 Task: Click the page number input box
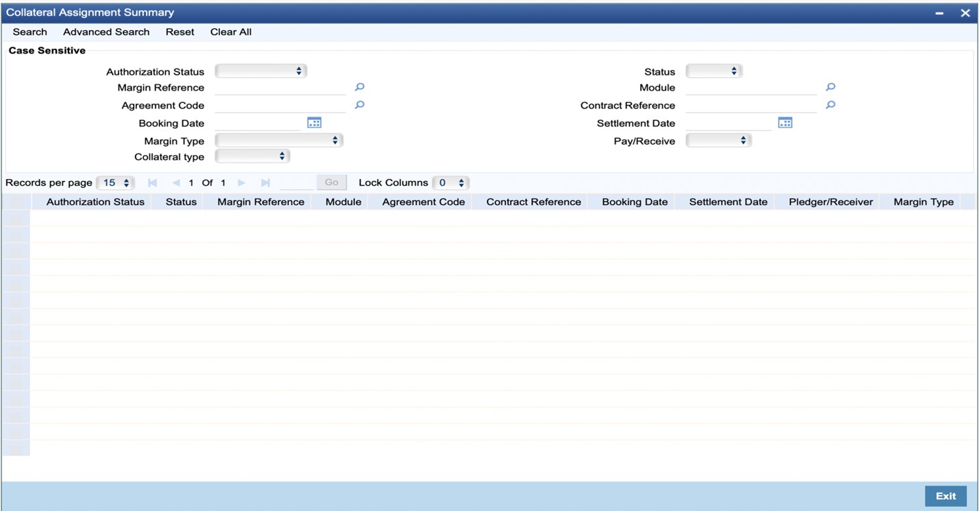coord(297,183)
